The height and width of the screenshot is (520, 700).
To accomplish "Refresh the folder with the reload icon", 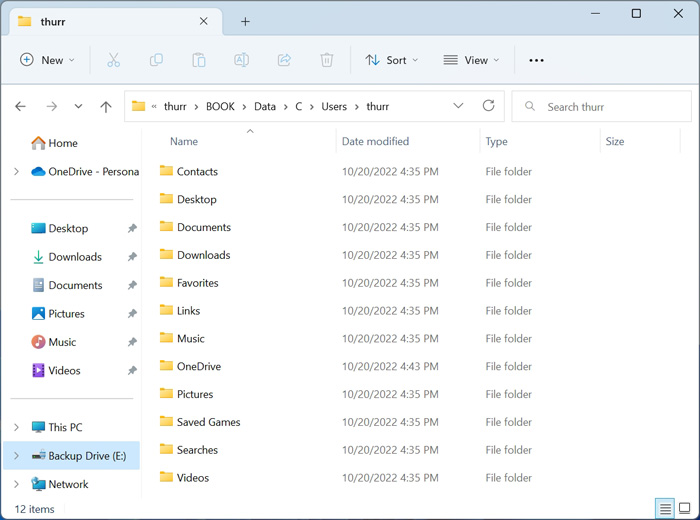I will pyautogui.click(x=488, y=106).
